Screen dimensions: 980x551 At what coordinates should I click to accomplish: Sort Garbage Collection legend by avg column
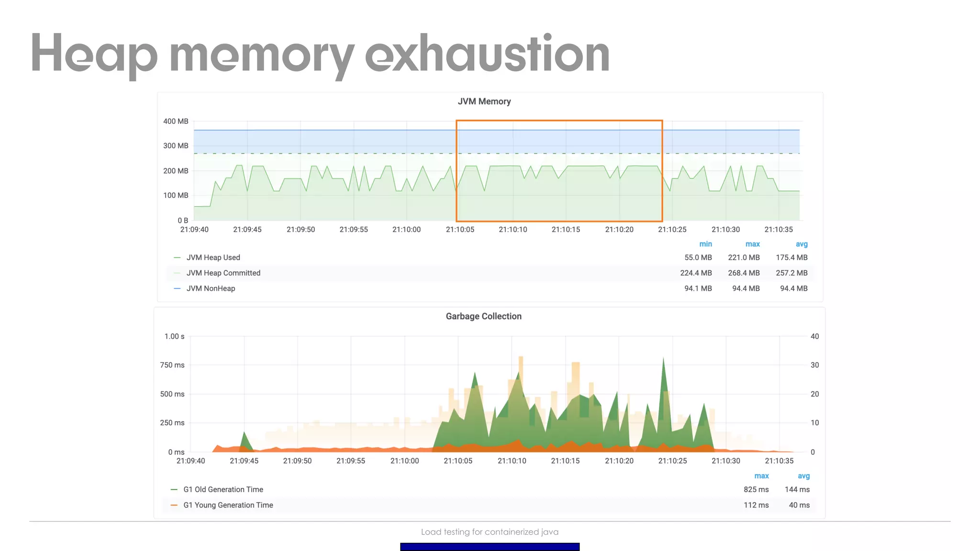pyautogui.click(x=803, y=476)
